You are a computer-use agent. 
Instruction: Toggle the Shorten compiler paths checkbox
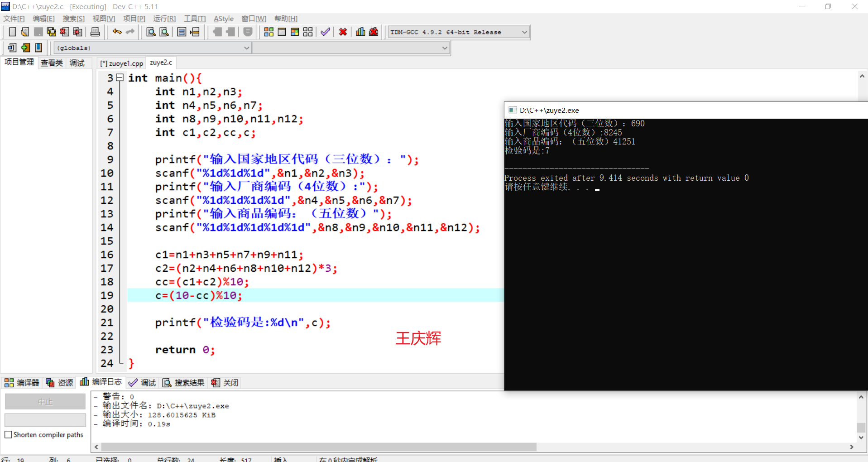(x=8, y=434)
